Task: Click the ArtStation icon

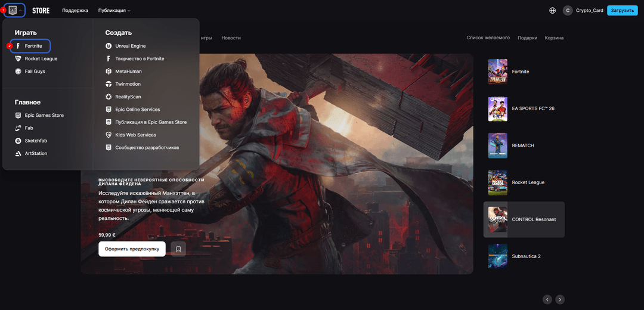Action: click(x=18, y=154)
